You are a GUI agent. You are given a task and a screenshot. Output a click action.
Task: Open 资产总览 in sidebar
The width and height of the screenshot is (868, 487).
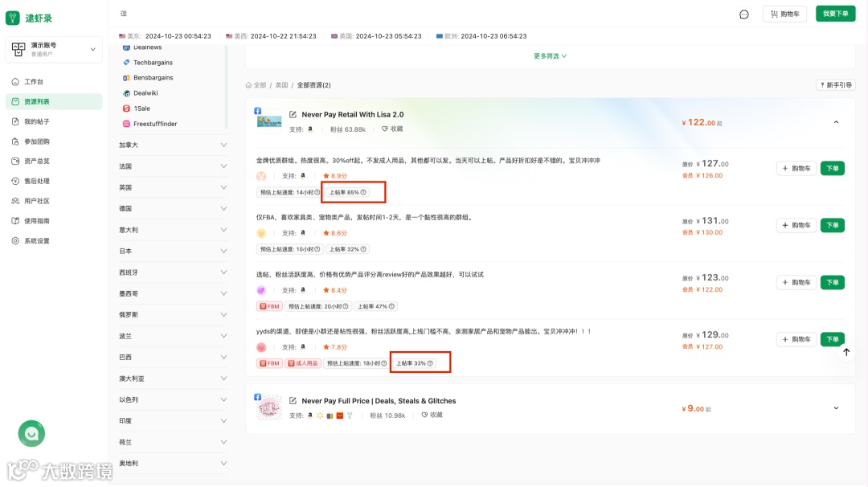[x=54, y=161]
